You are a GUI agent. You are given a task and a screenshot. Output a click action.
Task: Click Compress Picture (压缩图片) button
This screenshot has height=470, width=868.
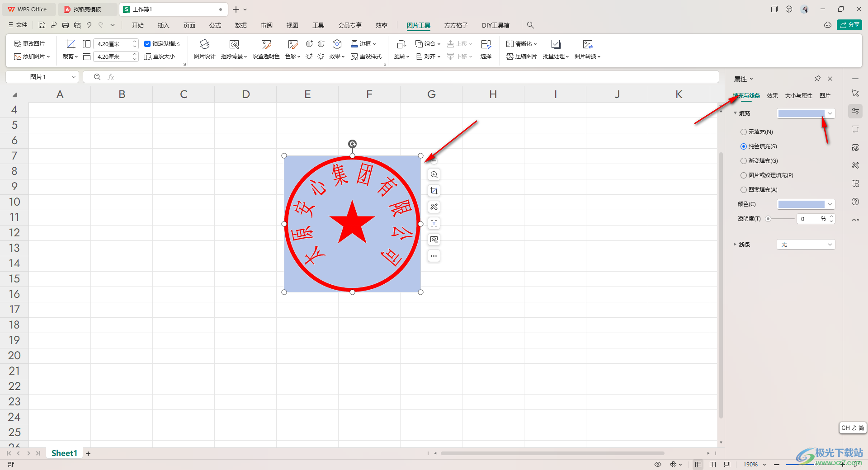[522, 56]
